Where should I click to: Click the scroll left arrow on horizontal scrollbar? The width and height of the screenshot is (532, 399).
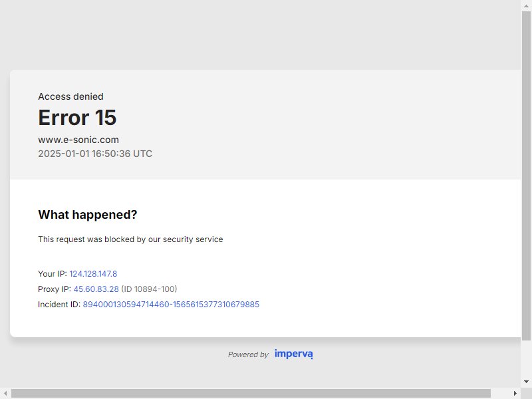point(5,393)
